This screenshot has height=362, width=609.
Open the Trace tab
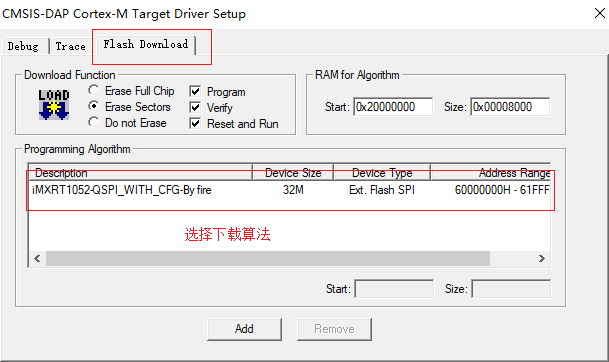[70, 46]
